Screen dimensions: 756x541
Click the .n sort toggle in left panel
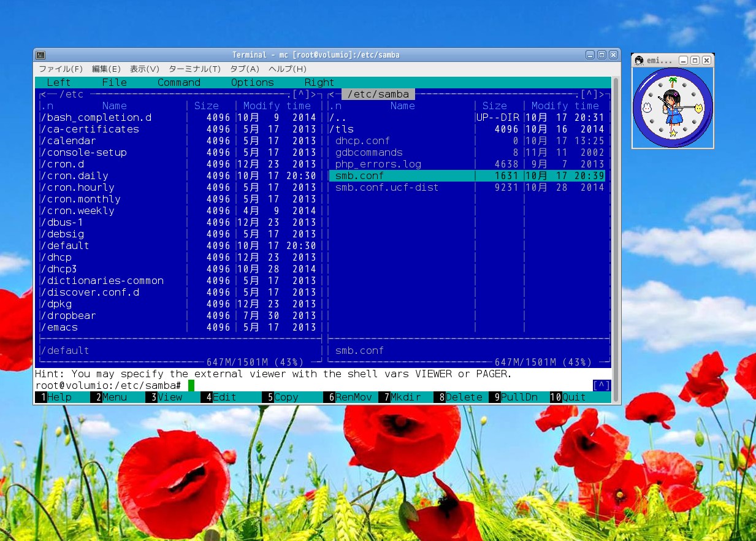pos(47,106)
